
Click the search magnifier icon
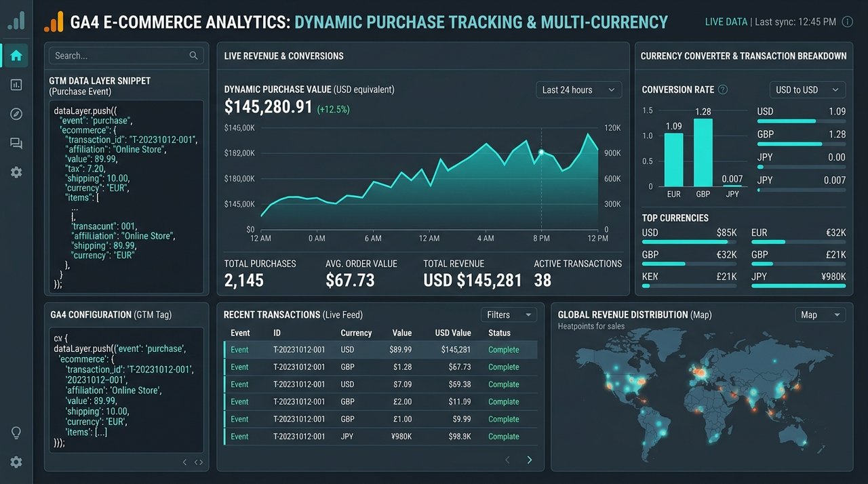pyautogui.click(x=193, y=56)
